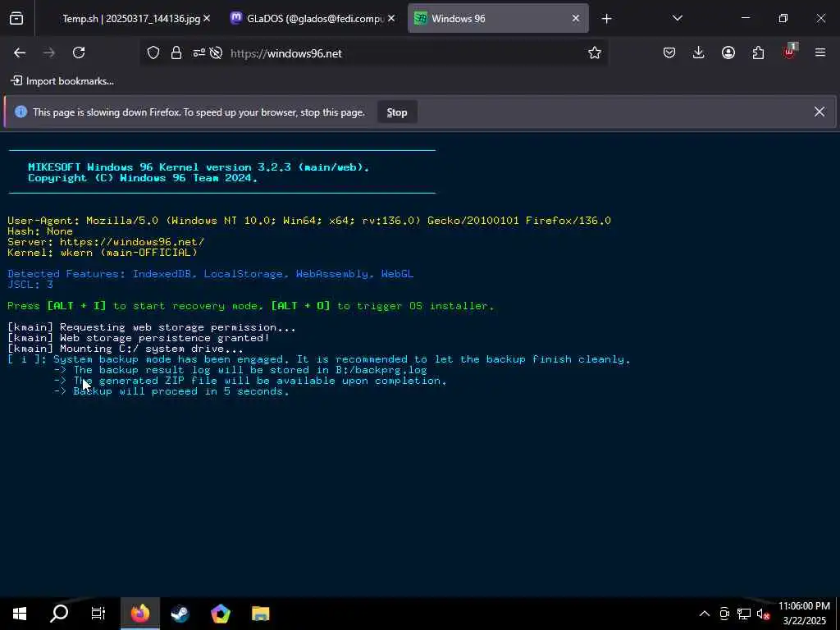The width and height of the screenshot is (840, 630).
Task: Go forward one page
Action: 49,52
